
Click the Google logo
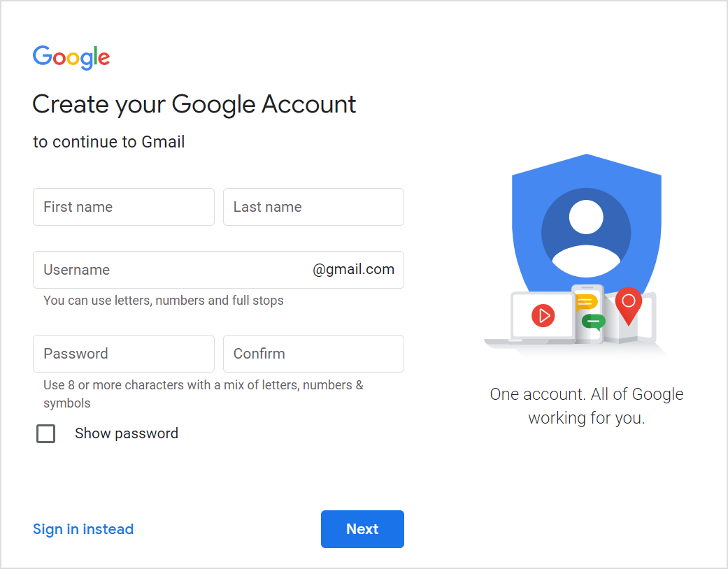point(71,57)
